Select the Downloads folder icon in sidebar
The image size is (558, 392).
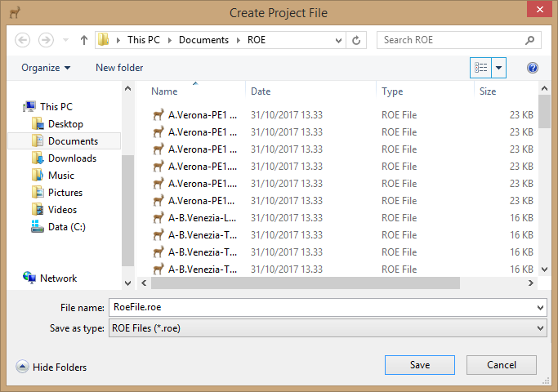click(38, 158)
